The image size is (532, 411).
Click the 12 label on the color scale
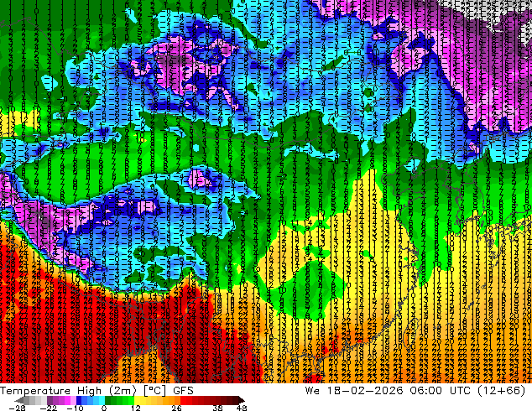pos(136,408)
